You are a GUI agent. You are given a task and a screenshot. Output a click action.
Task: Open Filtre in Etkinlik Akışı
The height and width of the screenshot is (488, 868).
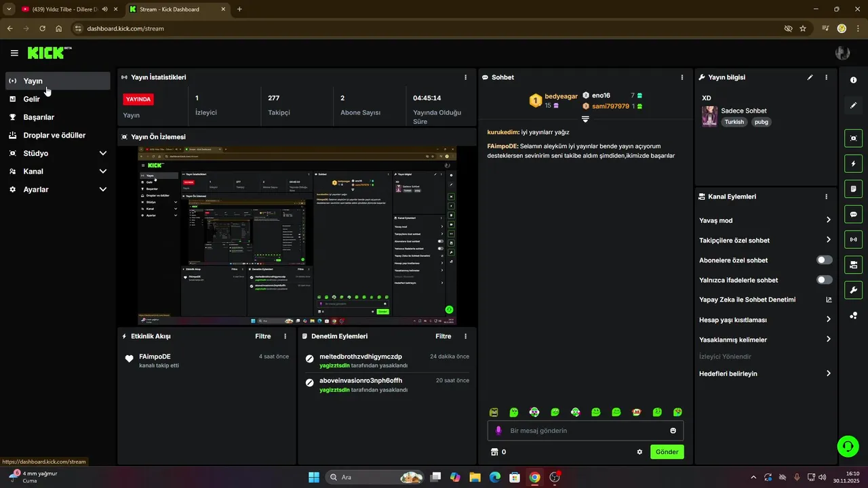point(263,336)
